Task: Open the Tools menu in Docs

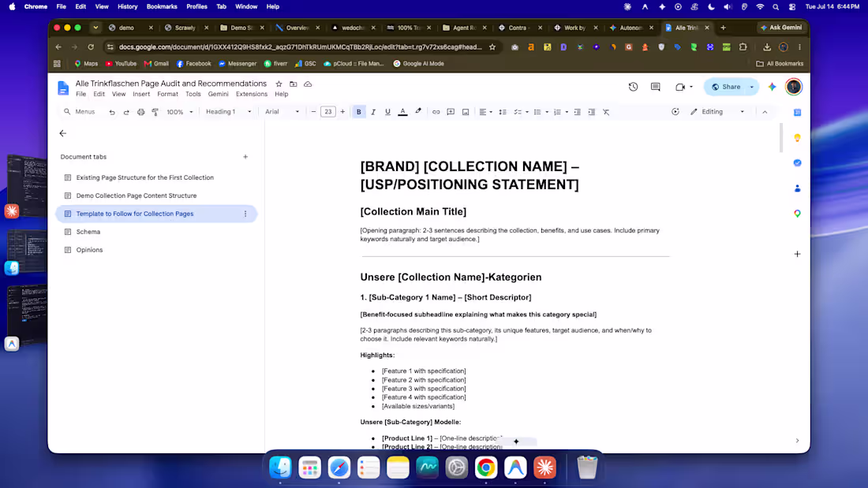Action: click(193, 94)
